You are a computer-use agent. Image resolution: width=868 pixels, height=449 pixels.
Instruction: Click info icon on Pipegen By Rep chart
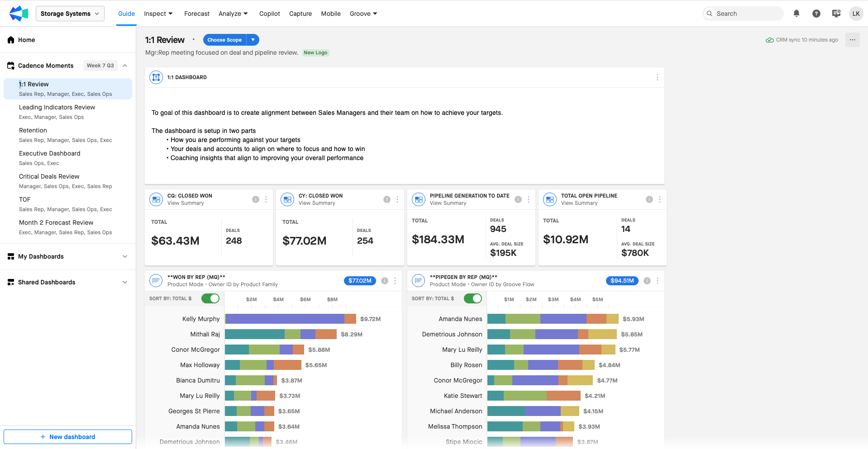click(x=647, y=281)
